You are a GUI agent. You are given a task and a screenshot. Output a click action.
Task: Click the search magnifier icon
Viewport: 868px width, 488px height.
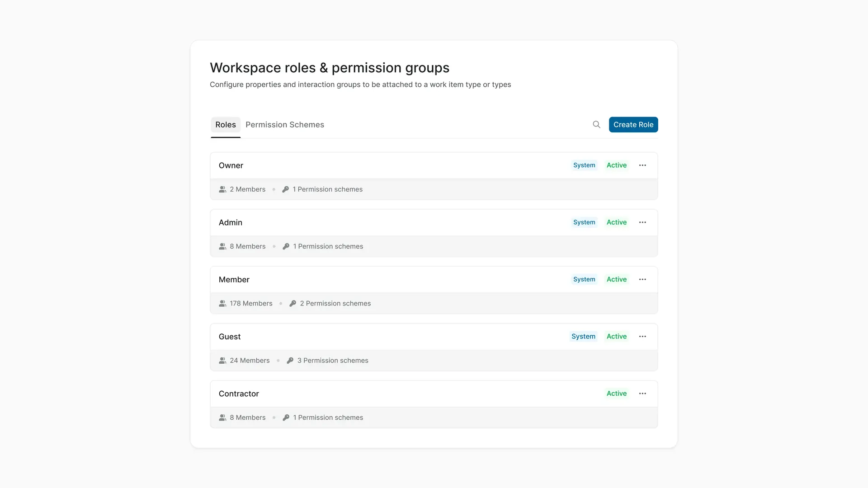coord(596,125)
